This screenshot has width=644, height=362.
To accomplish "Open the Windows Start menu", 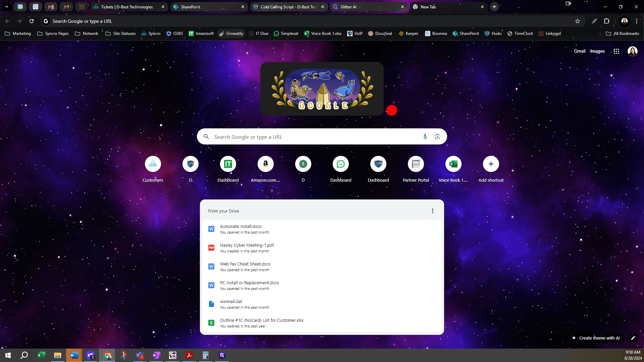I will (8, 355).
